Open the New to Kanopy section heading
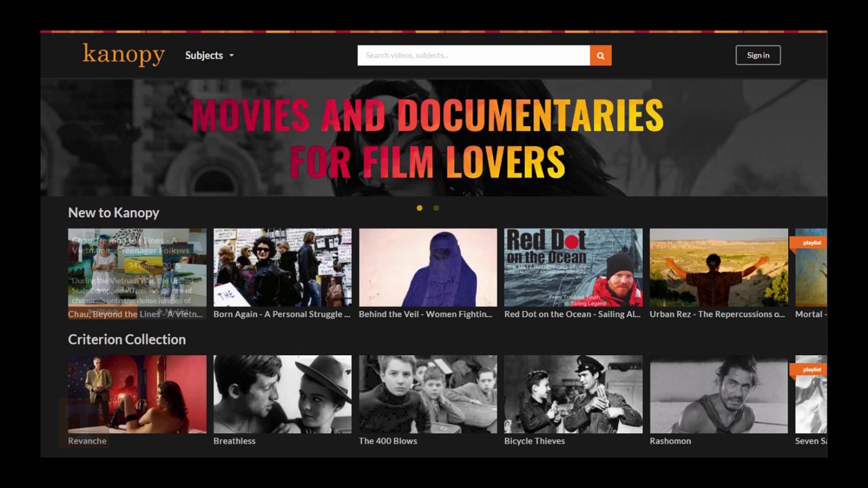 [113, 213]
